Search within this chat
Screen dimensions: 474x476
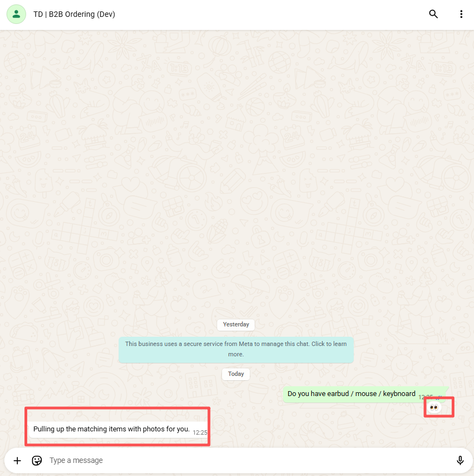coord(433,14)
